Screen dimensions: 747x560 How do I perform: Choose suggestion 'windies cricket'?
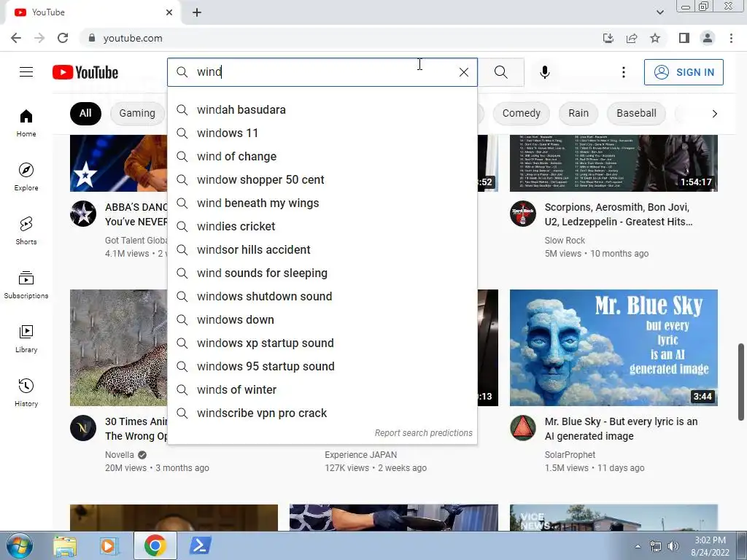322,226
